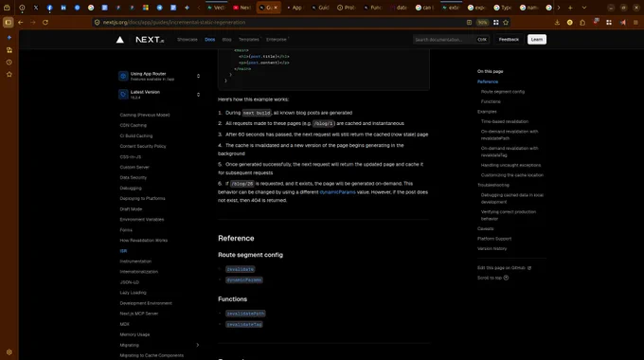
Task: Open the X (Twitter) pinned tab
Action: coord(36,8)
